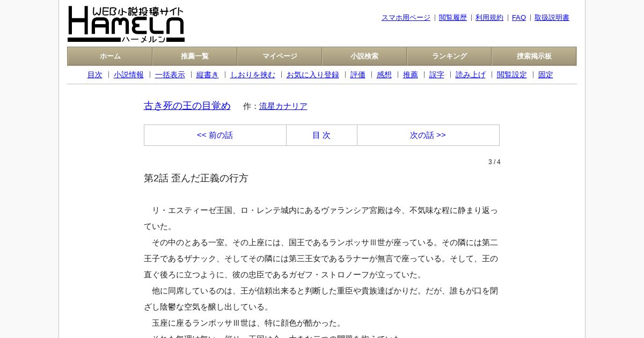Click the Hameln site logo

click(126, 24)
